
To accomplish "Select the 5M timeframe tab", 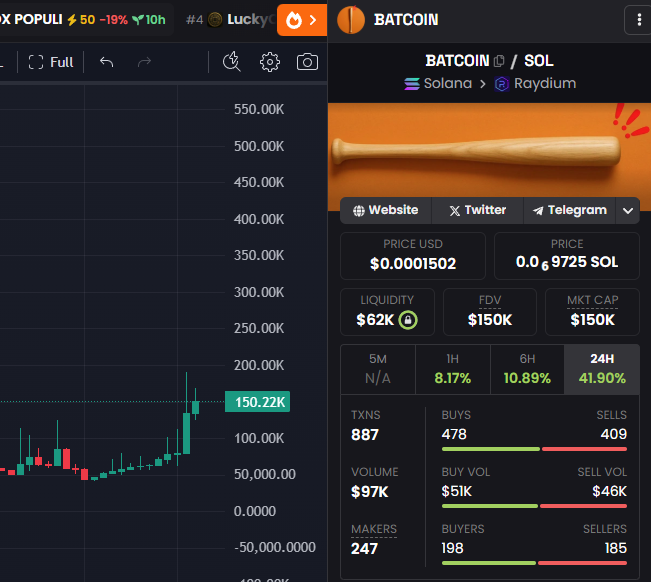I will (378, 369).
